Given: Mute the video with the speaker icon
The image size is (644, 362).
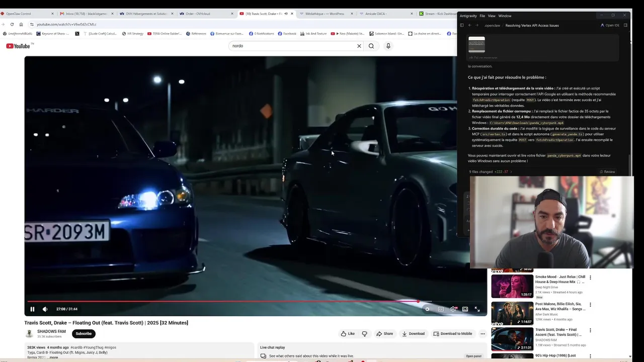Looking at the screenshot, I should click(45, 309).
